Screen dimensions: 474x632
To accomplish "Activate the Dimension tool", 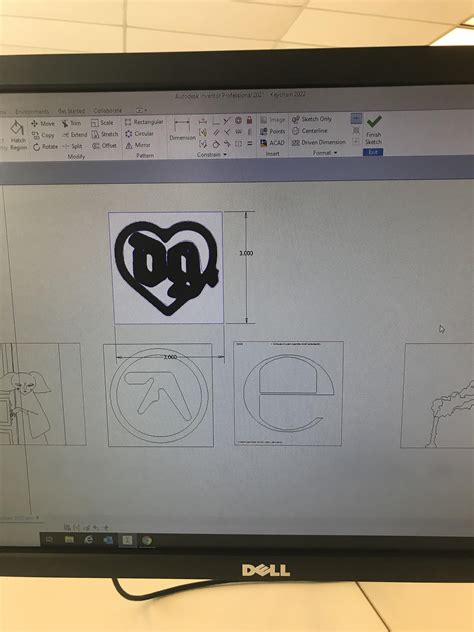I will [182, 130].
